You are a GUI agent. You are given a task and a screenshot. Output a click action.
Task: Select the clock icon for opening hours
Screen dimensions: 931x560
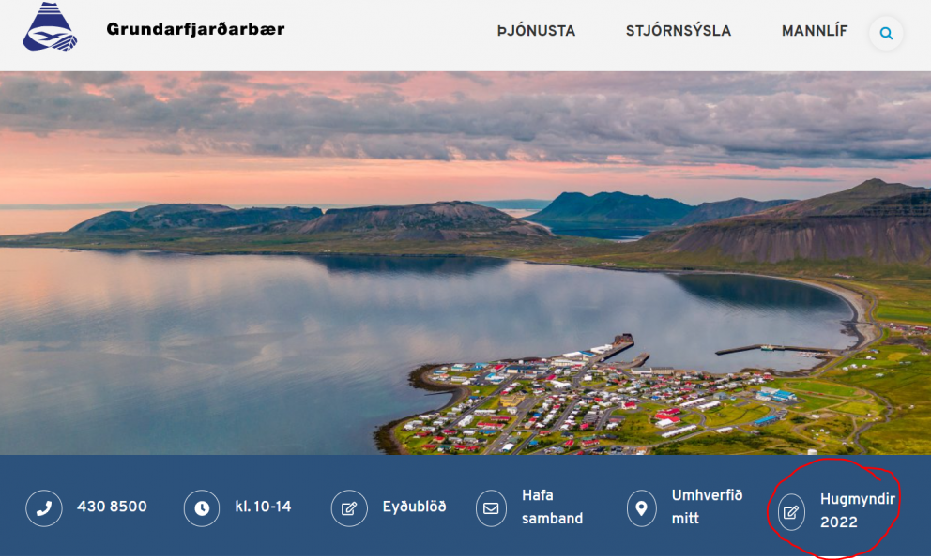point(202,507)
